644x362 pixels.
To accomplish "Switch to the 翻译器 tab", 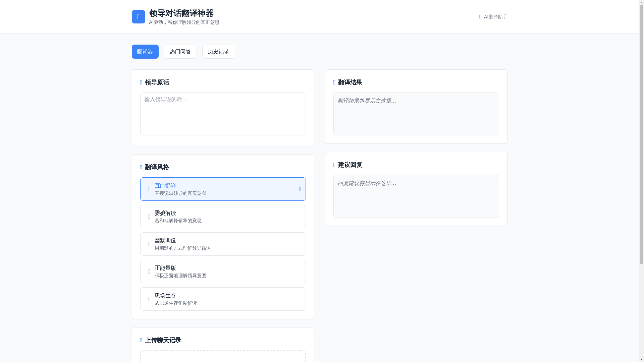I will 145,52.
